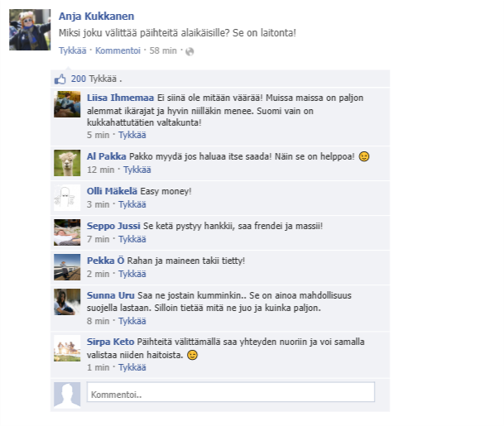Click Liisa Ihmemaa's profile thumbnail
Screen dimensions: 504x426
pos(67,104)
